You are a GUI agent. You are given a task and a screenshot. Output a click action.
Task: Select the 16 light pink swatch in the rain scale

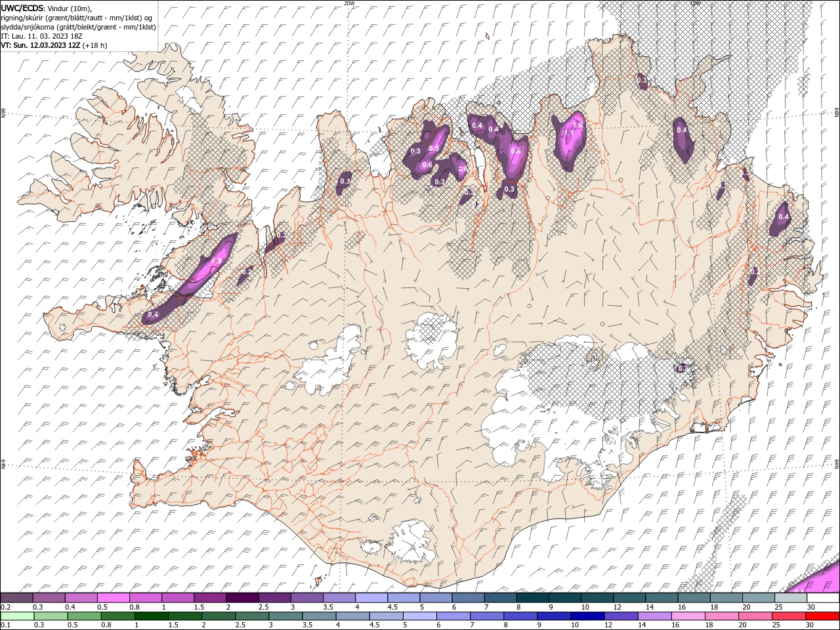pos(689,616)
